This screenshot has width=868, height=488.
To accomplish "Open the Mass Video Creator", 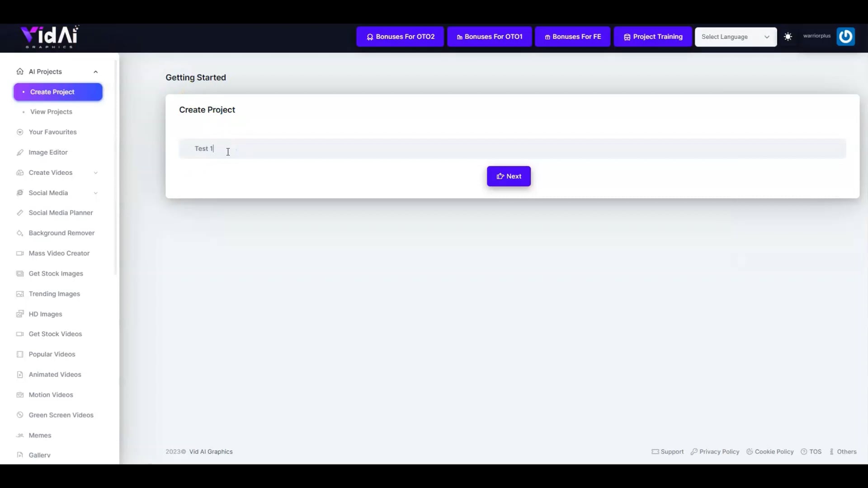I will pos(59,253).
